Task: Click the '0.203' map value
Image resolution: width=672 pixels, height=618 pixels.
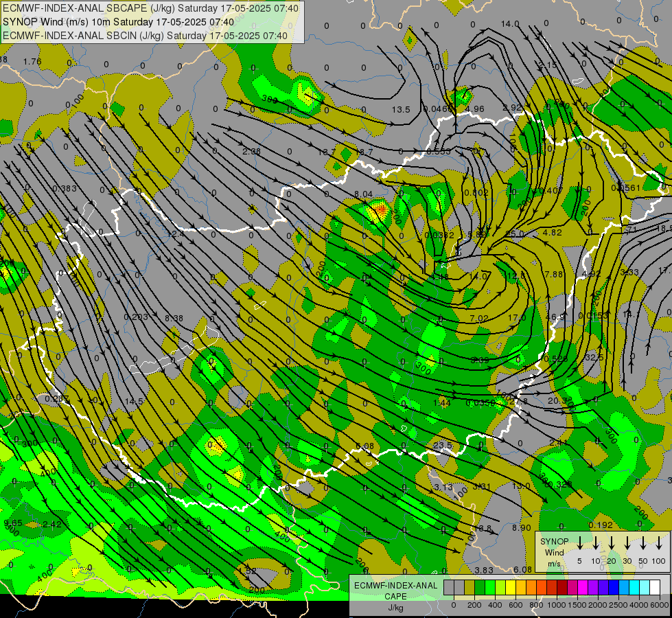Action: (136, 317)
